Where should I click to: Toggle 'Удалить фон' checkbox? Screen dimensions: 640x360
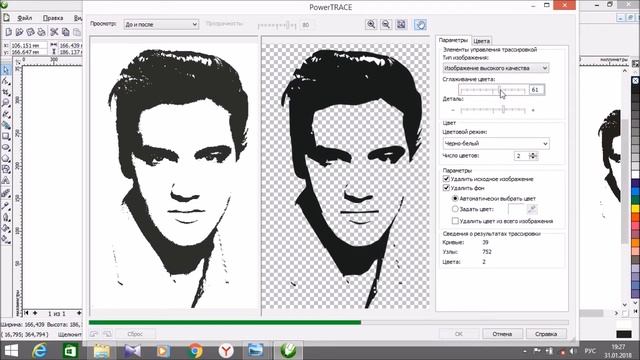[x=446, y=188]
